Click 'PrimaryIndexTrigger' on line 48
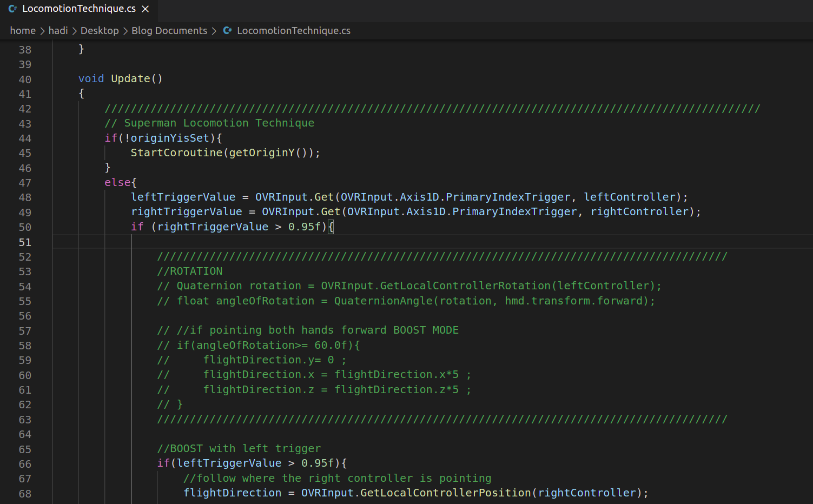This screenshot has height=504, width=813. 508,197
